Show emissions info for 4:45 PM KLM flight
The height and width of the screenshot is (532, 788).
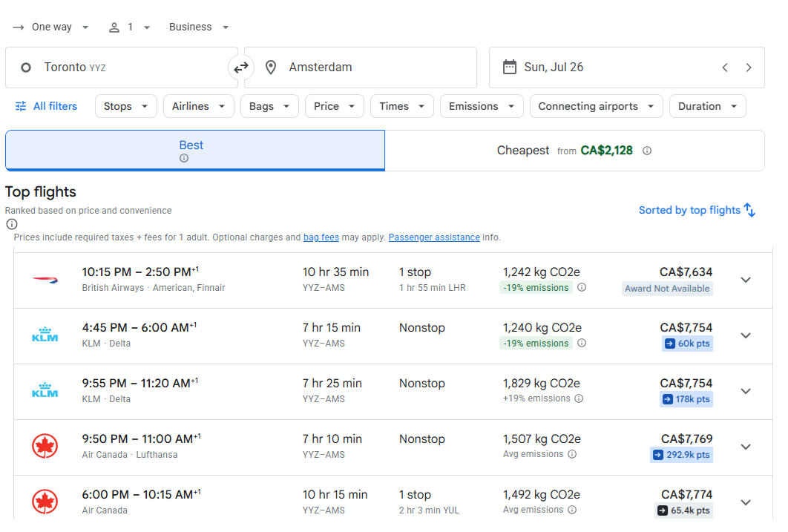click(x=582, y=343)
